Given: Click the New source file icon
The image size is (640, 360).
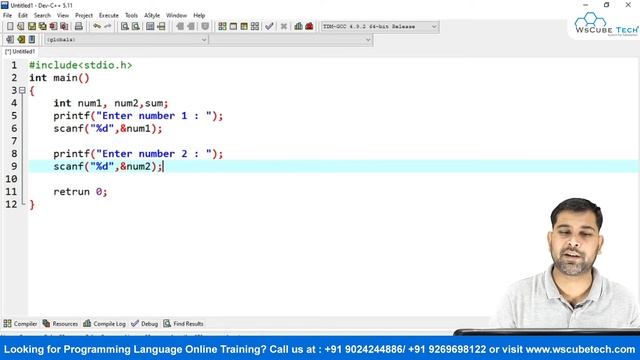Looking at the screenshot, I should click(10, 27).
